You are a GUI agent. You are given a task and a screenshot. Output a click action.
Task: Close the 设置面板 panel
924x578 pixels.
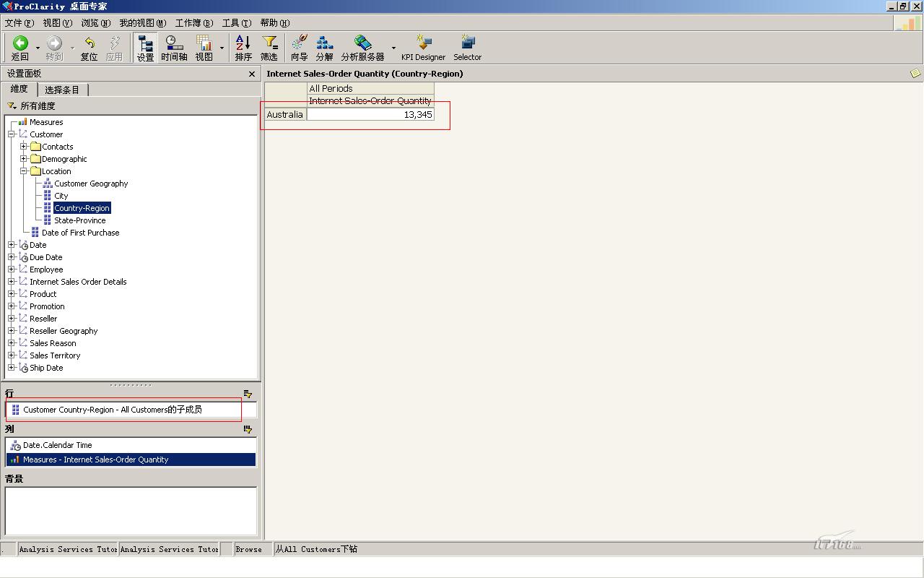tap(252, 74)
